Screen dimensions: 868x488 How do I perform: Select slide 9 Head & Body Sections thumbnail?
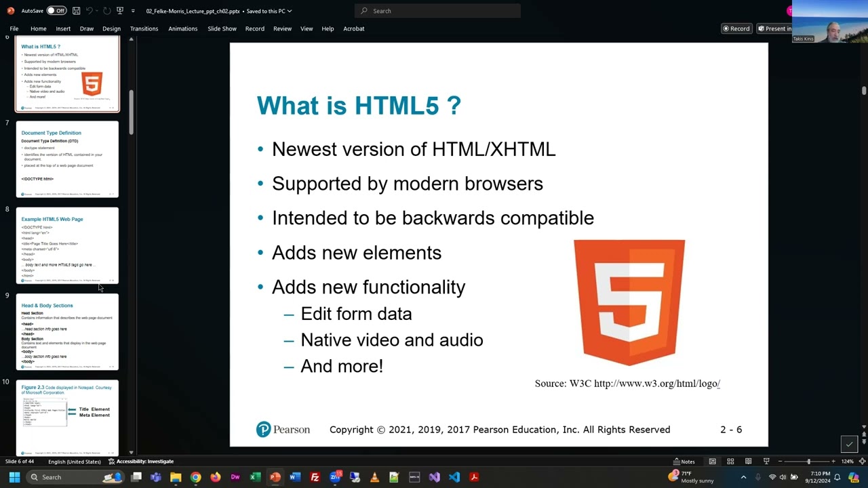pos(67,331)
